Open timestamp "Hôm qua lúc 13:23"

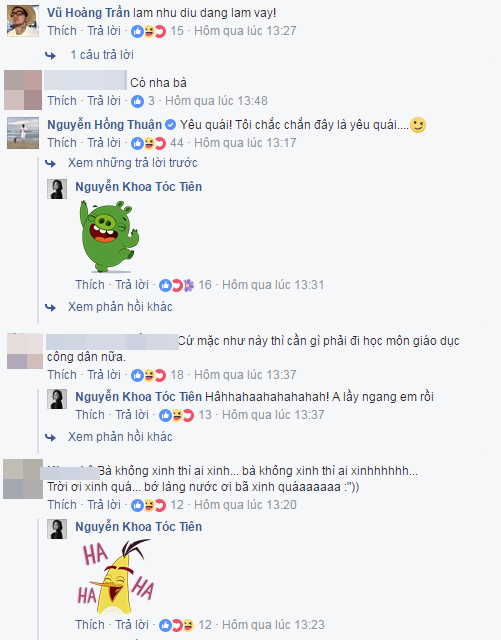point(273,625)
